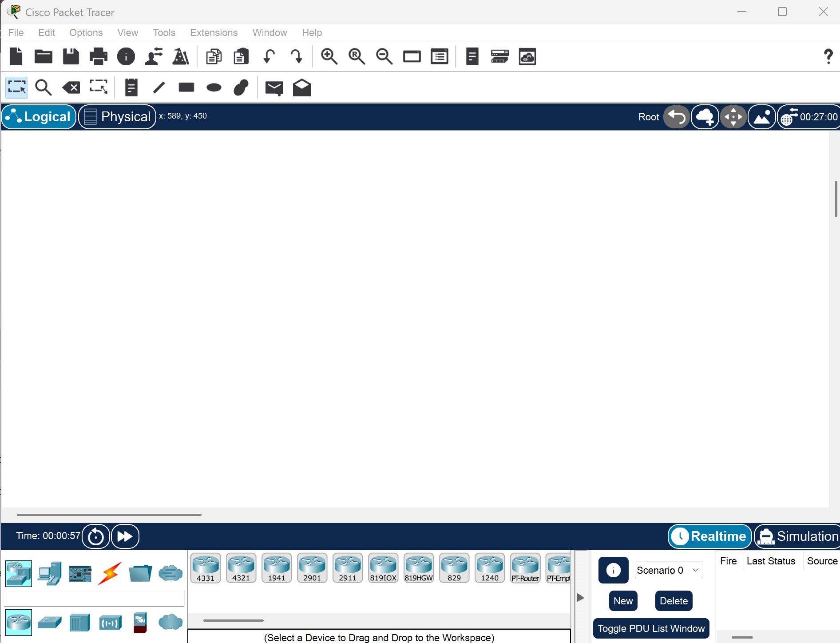Image resolution: width=840 pixels, height=643 pixels.
Task: Click the workspace vertical scrollbar
Action: click(x=836, y=199)
